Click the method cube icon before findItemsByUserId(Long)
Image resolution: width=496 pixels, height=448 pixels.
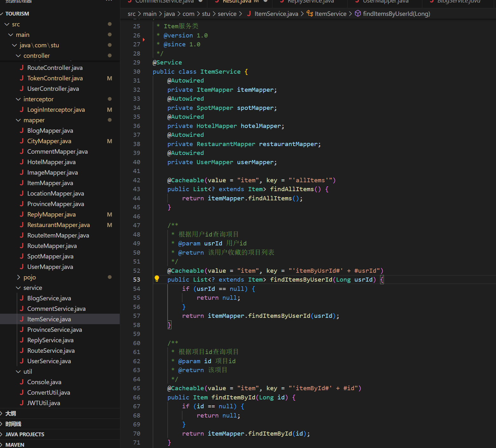(x=358, y=13)
